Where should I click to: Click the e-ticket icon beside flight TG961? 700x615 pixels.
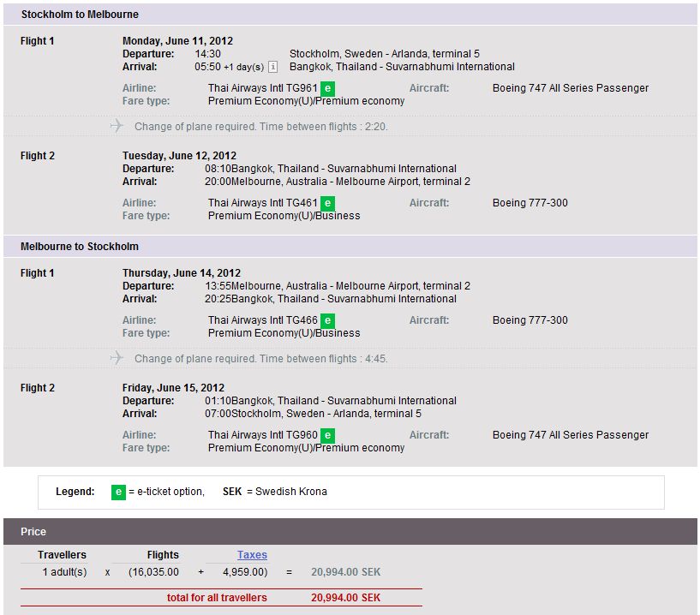tap(327, 88)
